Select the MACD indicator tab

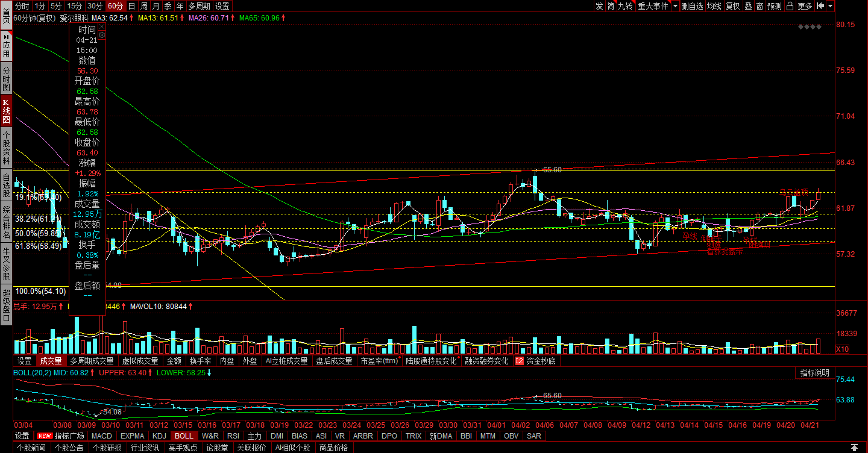coord(102,436)
